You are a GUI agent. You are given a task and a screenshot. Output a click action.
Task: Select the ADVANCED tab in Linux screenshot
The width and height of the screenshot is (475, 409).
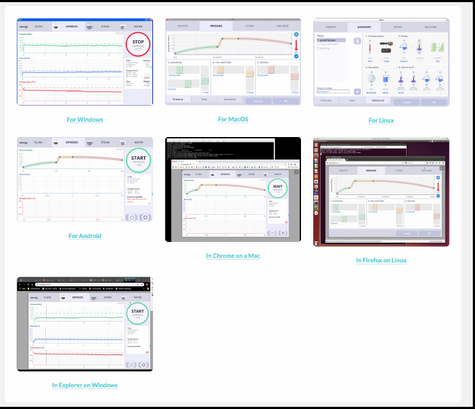(x=364, y=27)
